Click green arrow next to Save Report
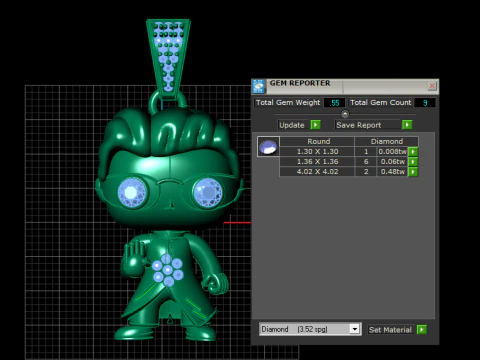The height and width of the screenshot is (360, 480). click(407, 125)
